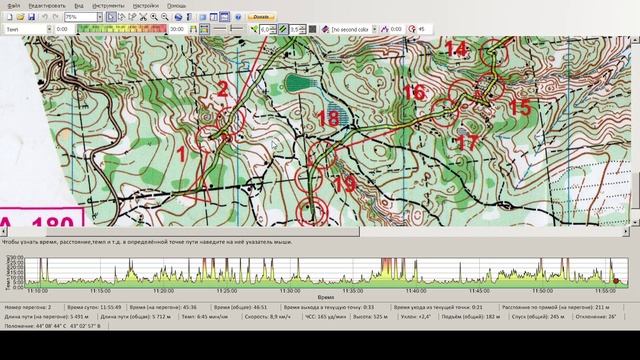Edit the smoothing interval value 0:00

[396, 29]
